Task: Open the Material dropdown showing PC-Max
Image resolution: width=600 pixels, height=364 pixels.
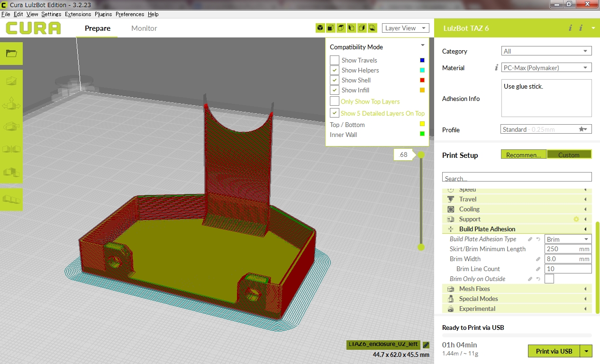Action: pyautogui.click(x=546, y=68)
